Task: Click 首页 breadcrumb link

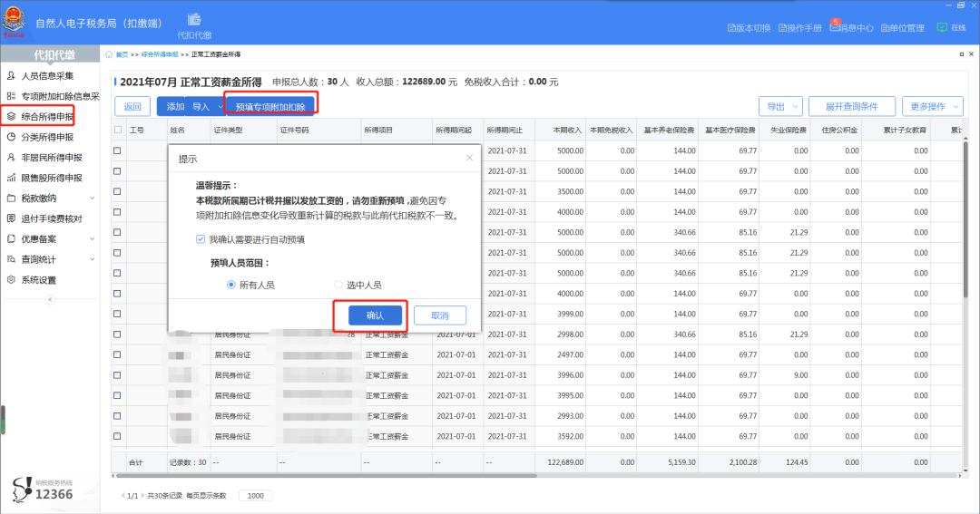Action: tap(122, 54)
